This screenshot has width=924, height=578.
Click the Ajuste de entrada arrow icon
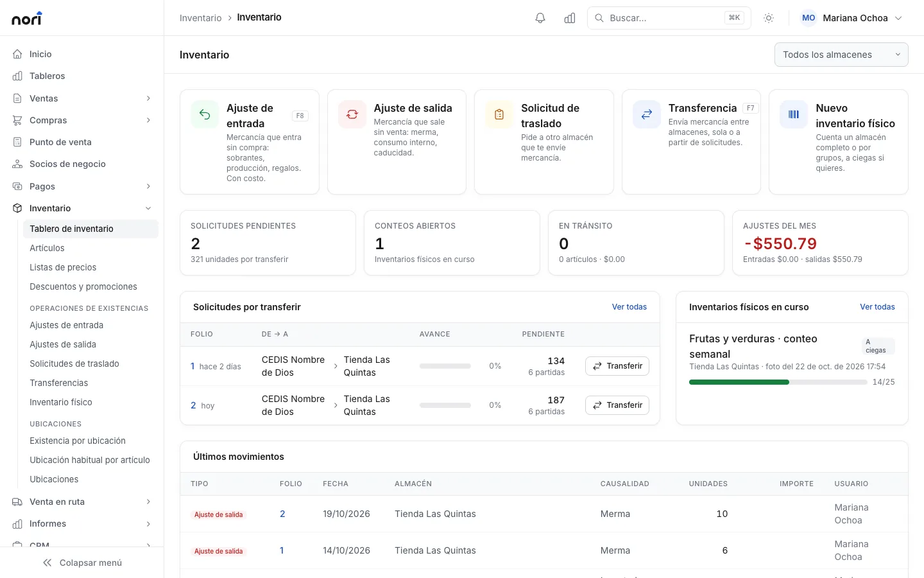click(205, 114)
